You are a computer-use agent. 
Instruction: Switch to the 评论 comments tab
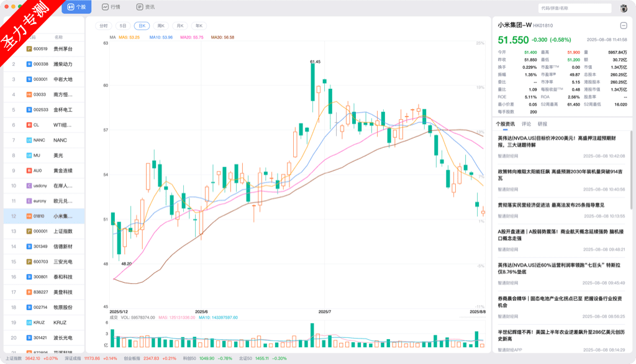click(x=526, y=124)
